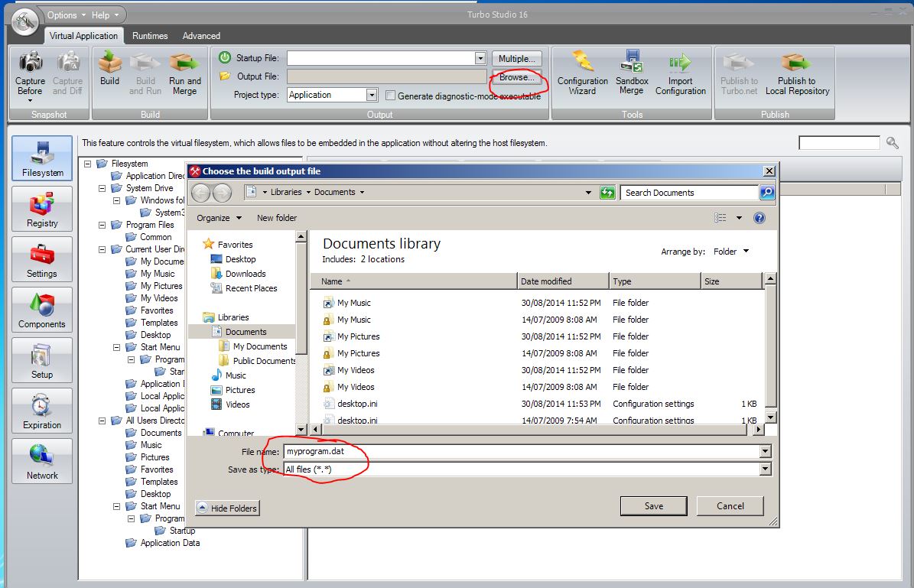Open the Help menu
914x588 pixels.
pyautogui.click(x=105, y=15)
